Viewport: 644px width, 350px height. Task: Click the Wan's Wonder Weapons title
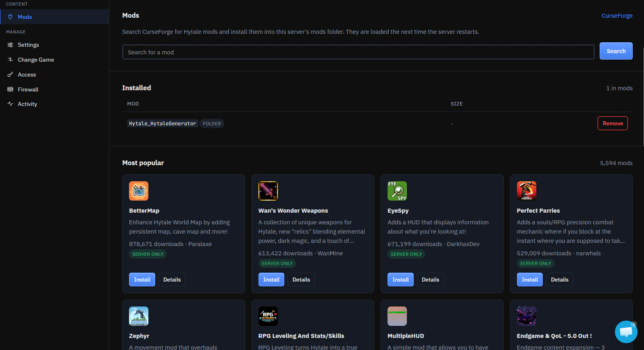293,211
